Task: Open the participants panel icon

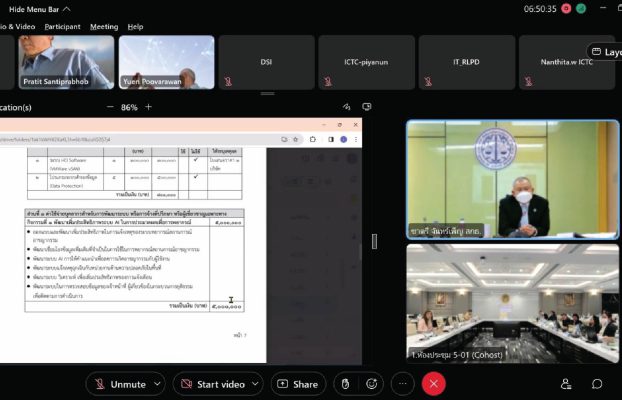Action: 566,384
